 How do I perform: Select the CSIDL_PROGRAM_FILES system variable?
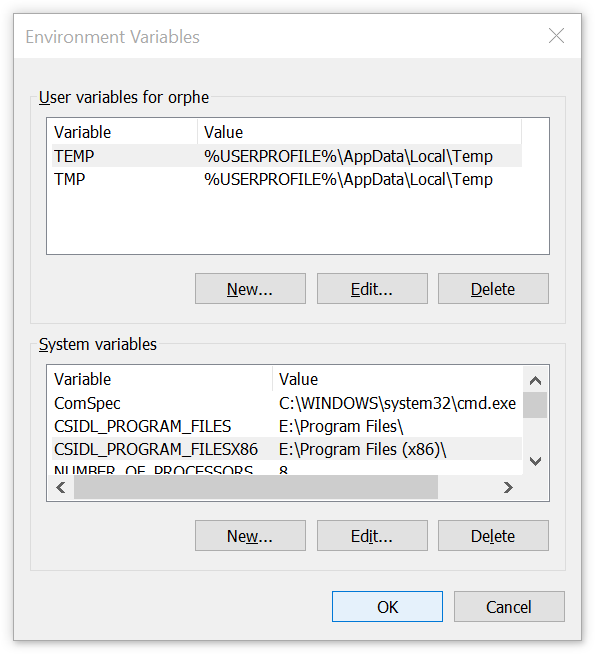pyautogui.click(x=287, y=426)
